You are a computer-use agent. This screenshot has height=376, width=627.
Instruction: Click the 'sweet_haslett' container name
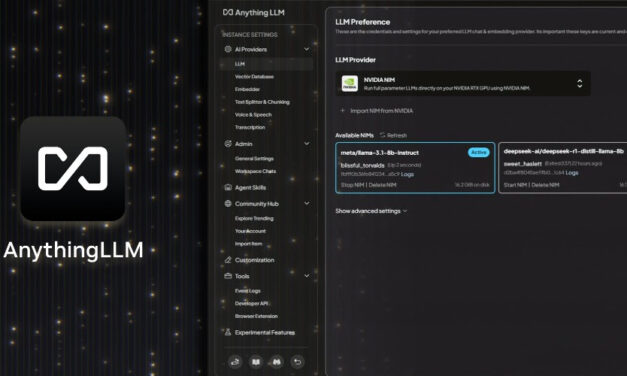point(523,164)
